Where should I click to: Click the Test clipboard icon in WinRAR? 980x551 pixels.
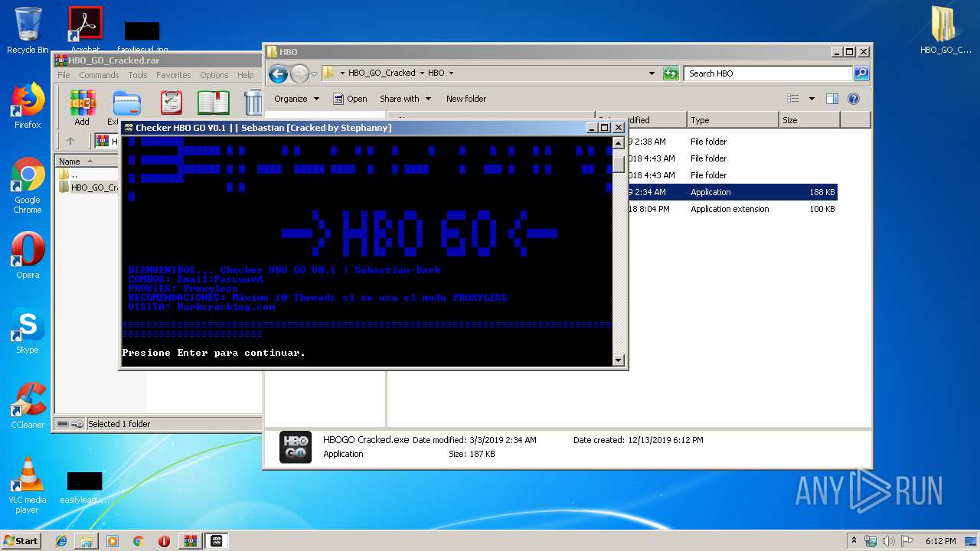click(171, 103)
